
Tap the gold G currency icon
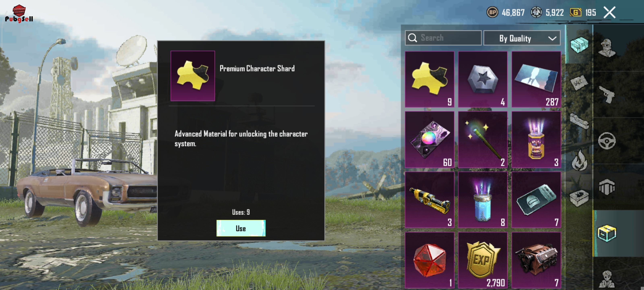tap(576, 12)
